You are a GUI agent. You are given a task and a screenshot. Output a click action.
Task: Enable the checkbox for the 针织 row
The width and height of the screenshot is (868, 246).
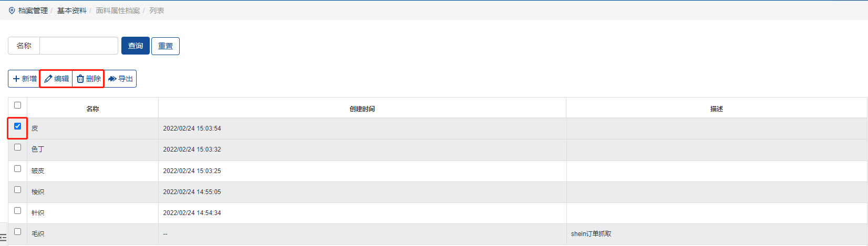click(x=17, y=210)
